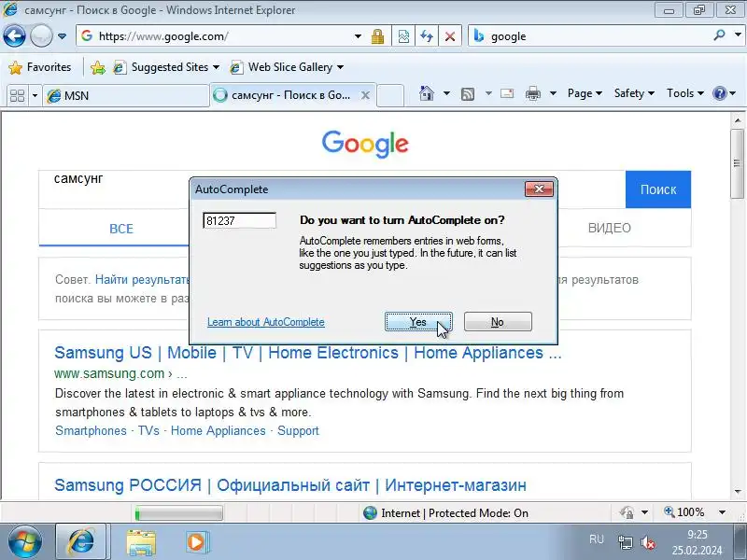Click Internet Explorer taskbar icon
747x560 pixels.
tap(81, 542)
